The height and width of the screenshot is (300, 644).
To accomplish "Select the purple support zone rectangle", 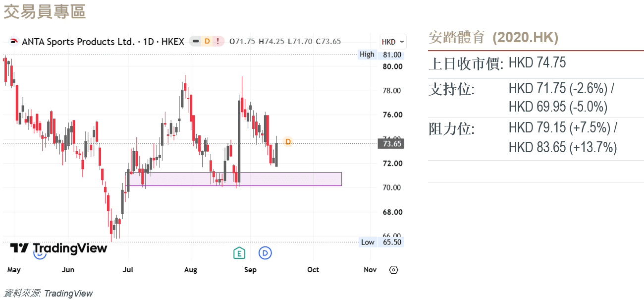I will [234, 179].
